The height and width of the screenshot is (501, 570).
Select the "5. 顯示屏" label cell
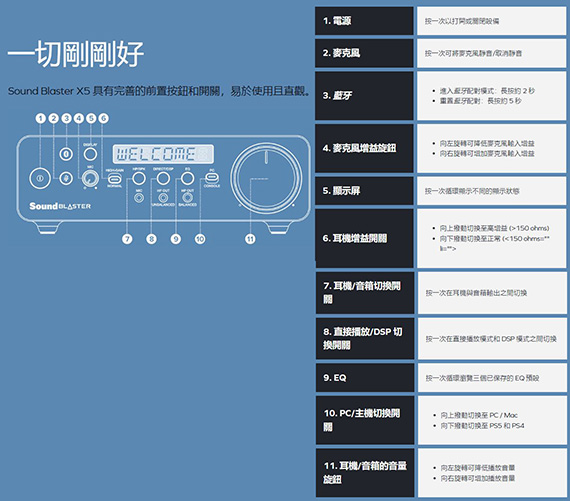(364, 191)
